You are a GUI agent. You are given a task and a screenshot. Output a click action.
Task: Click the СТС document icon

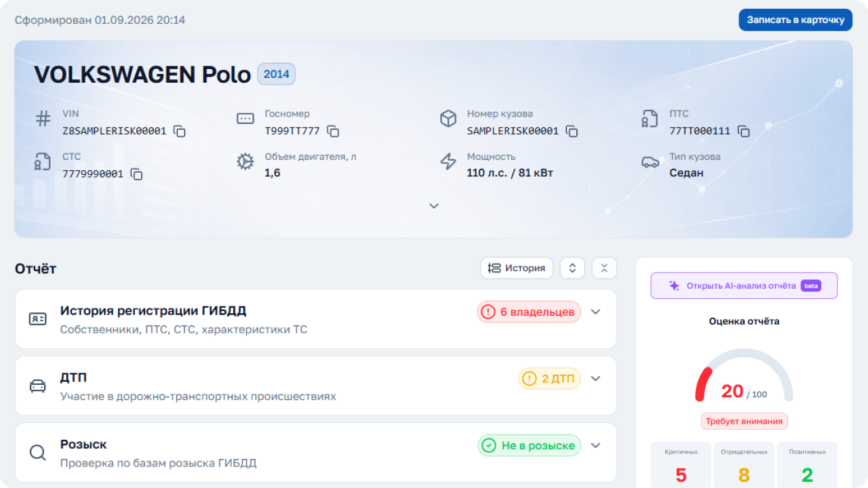click(43, 162)
